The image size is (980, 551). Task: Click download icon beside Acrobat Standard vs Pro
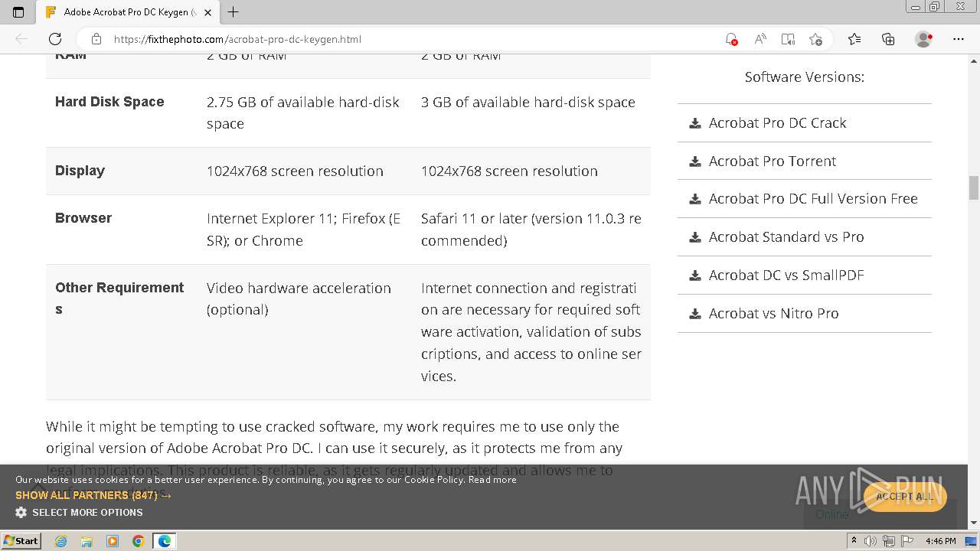tap(695, 236)
